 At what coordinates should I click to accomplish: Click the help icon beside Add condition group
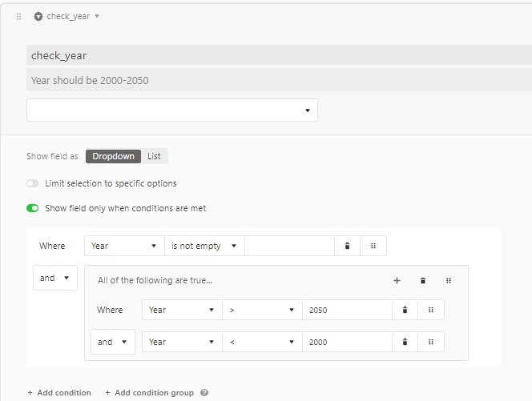(204, 392)
